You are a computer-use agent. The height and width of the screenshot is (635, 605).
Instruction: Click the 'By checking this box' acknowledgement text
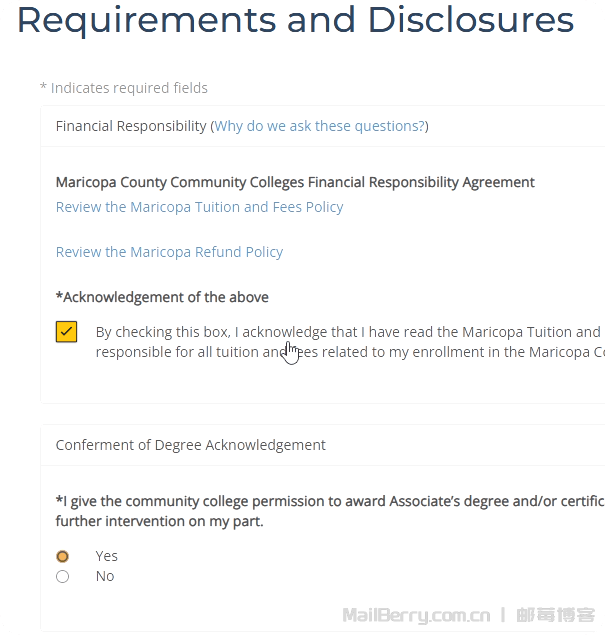pyautogui.click(x=347, y=332)
